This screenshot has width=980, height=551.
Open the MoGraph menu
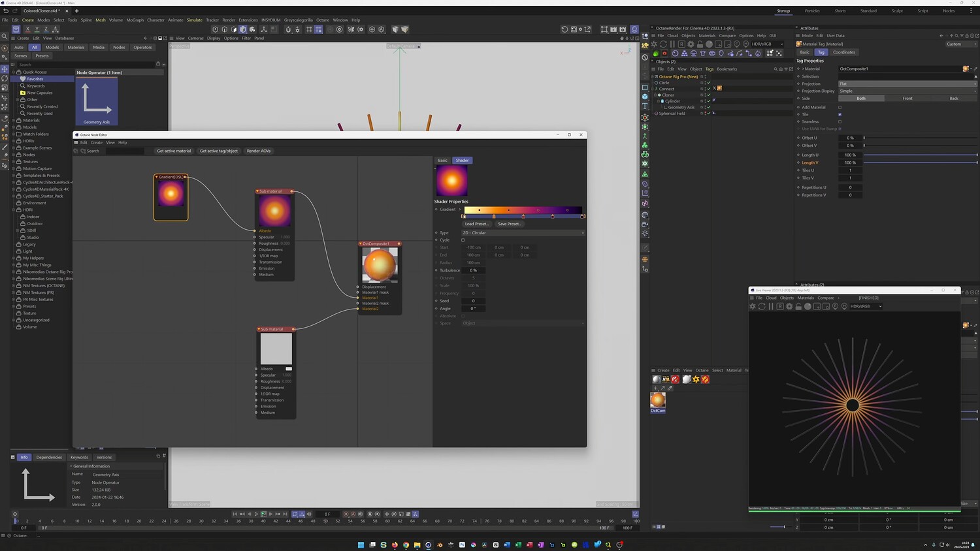(135, 20)
